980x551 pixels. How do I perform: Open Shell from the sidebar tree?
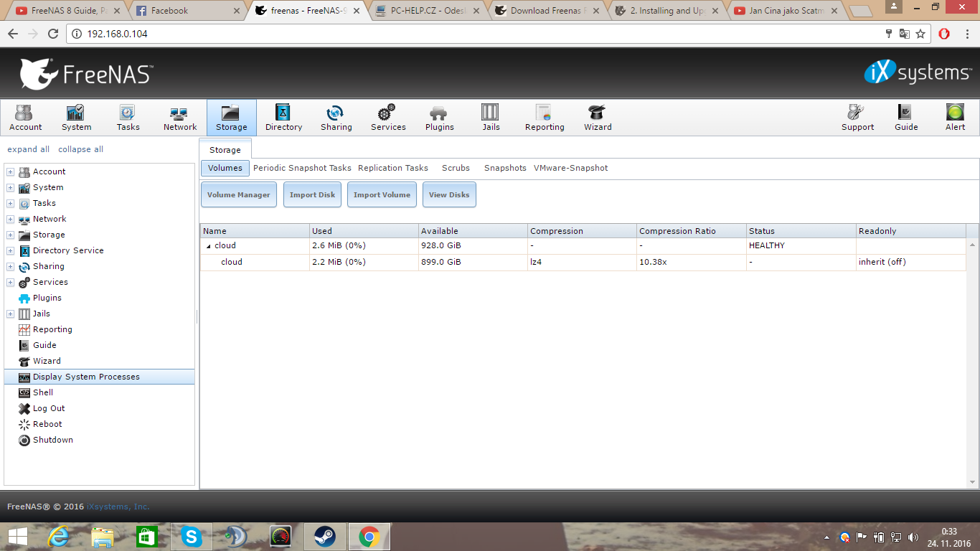(x=43, y=392)
